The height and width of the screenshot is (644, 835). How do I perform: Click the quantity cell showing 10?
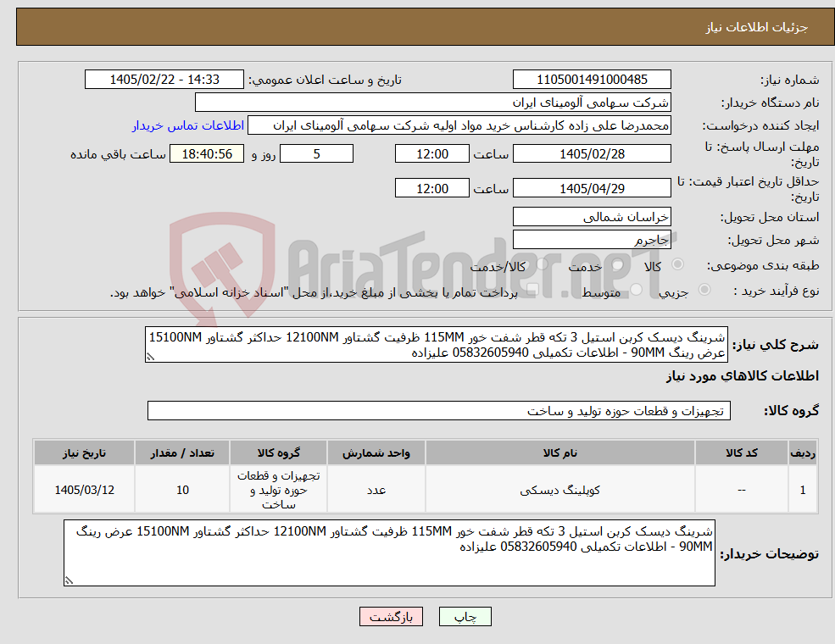(182, 490)
